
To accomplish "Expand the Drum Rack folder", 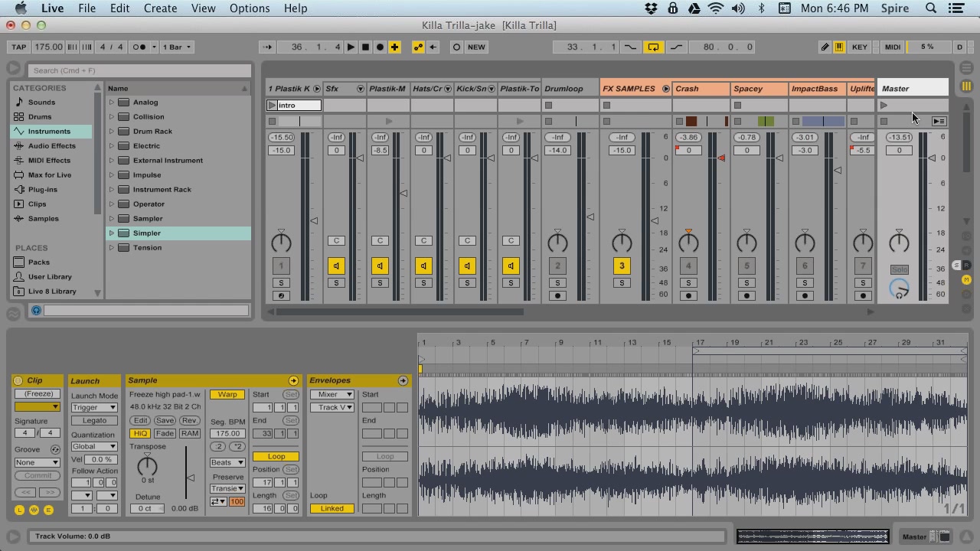I will (112, 131).
